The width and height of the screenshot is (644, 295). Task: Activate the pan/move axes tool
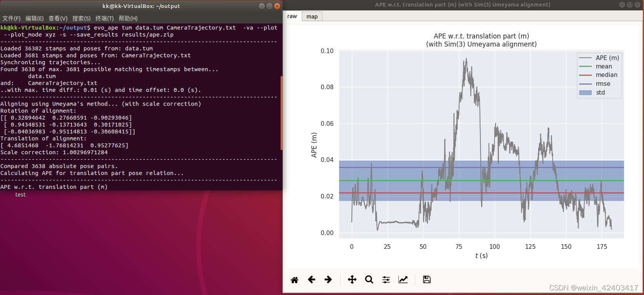point(352,280)
